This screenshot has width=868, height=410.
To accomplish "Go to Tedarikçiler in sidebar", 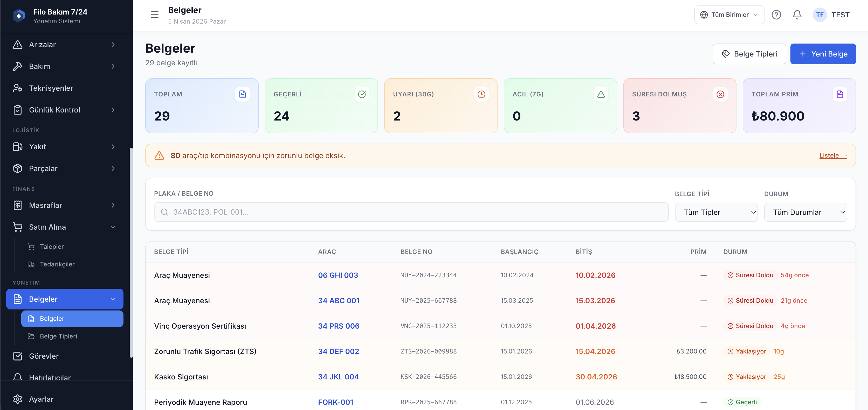I will pos(57,264).
